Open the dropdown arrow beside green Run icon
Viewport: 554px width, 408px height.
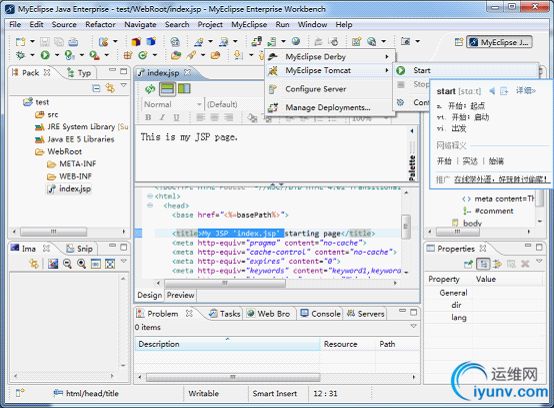click(x=57, y=55)
